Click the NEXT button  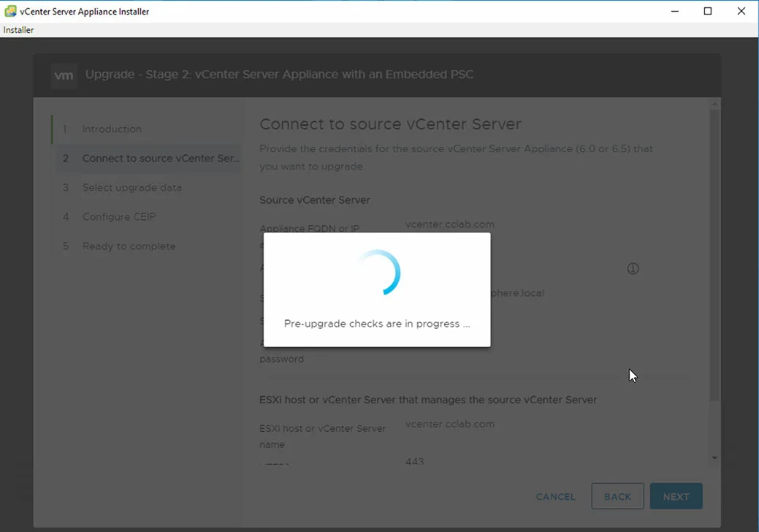point(676,496)
